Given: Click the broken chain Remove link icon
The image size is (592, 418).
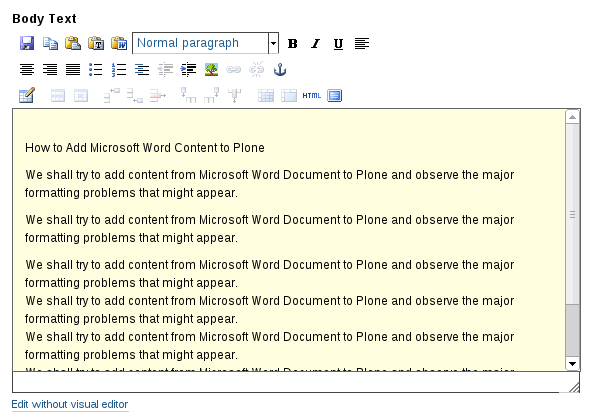Looking at the screenshot, I should [257, 69].
